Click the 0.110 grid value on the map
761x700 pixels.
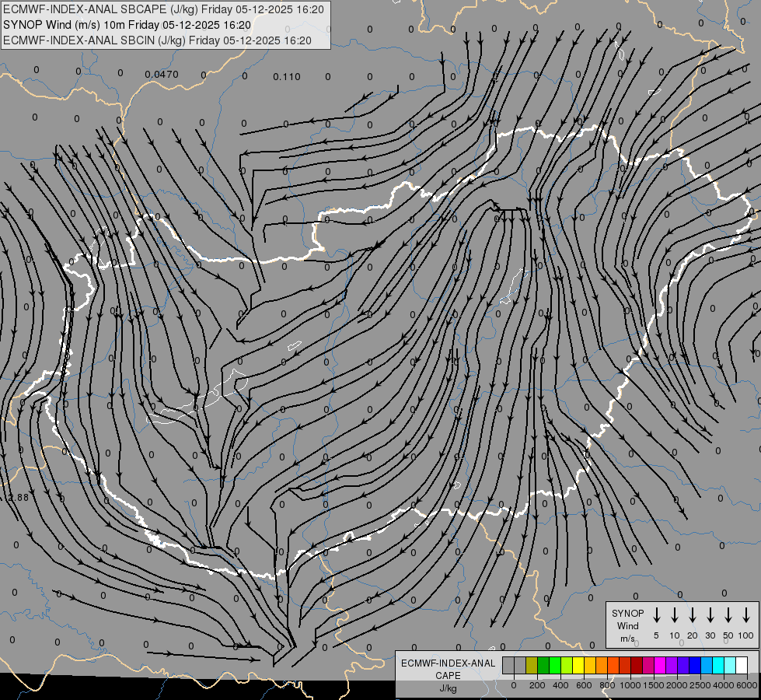tap(287, 77)
